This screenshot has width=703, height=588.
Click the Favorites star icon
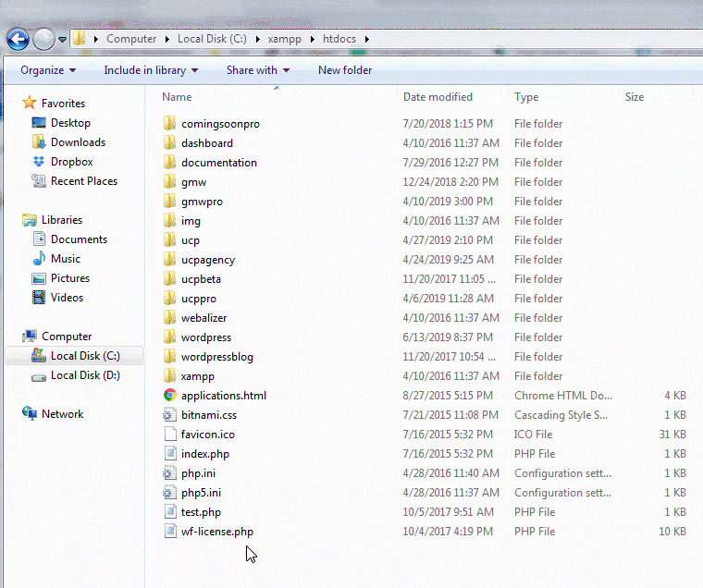pyautogui.click(x=30, y=103)
